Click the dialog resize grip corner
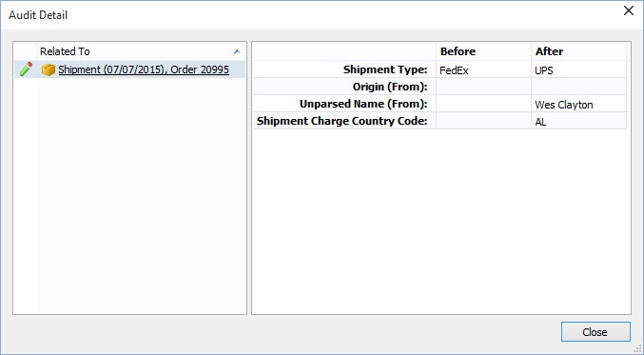Viewport: 644px width, 355px height. (637, 349)
